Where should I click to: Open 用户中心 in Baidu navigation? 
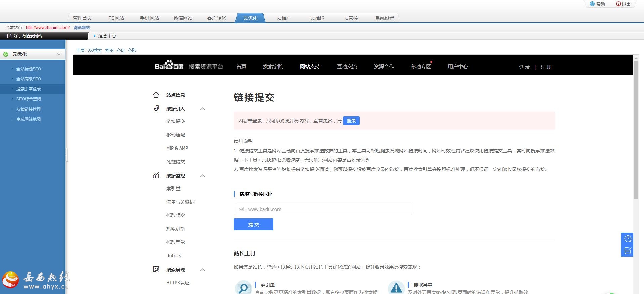[458, 66]
